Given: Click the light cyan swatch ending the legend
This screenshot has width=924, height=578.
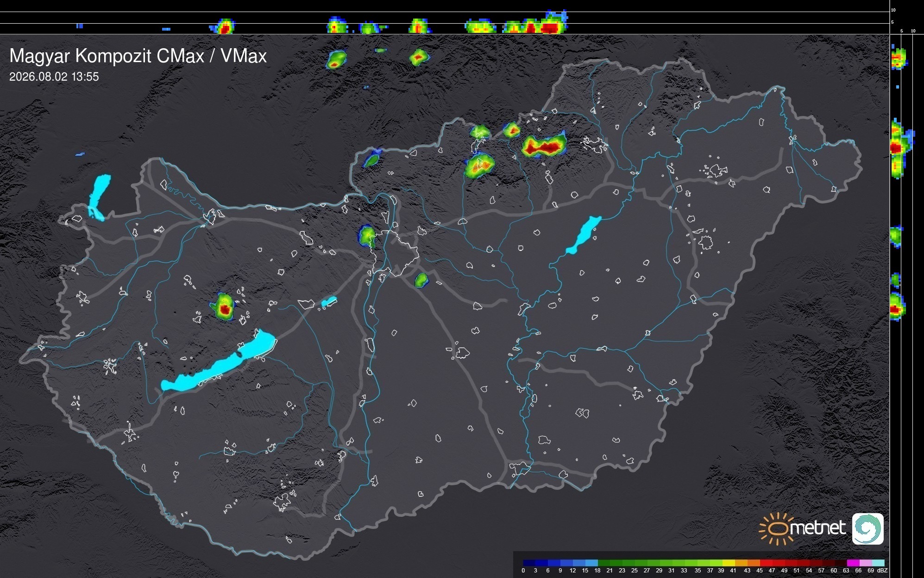Looking at the screenshot, I should 878,563.
